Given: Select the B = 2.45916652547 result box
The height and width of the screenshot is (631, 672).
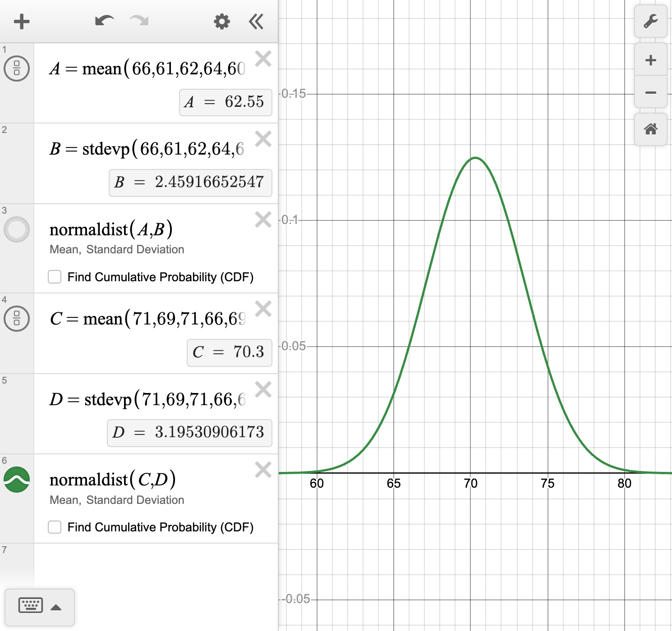Looking at the screenshot, I should (190, 183).
